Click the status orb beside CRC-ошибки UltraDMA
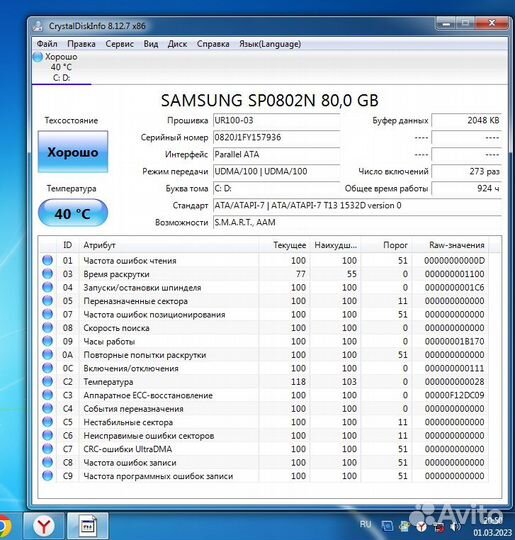The width and height of the screenshot is (515, 540). click(48, 449)
